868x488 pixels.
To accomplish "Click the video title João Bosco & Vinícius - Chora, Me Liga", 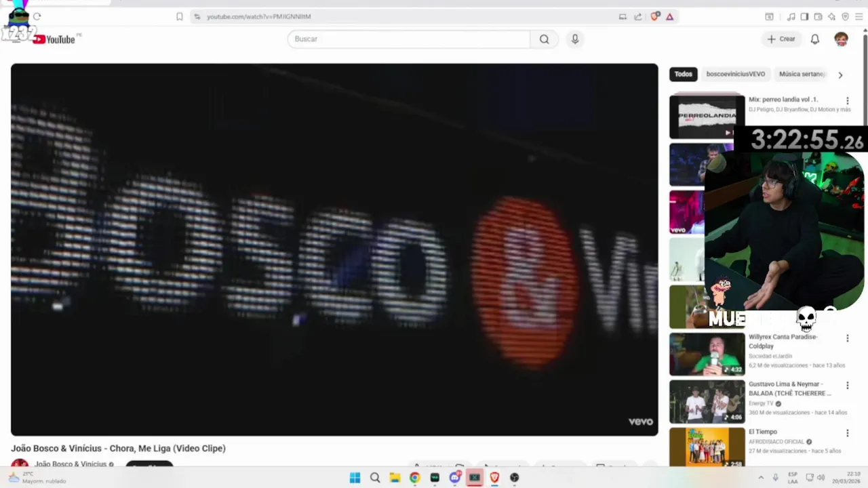I will tap(118, 448).
